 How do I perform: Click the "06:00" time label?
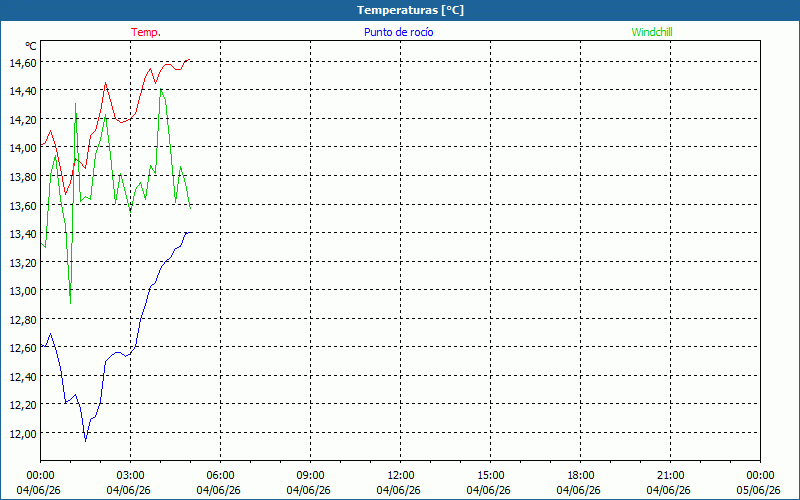(220, 476)
